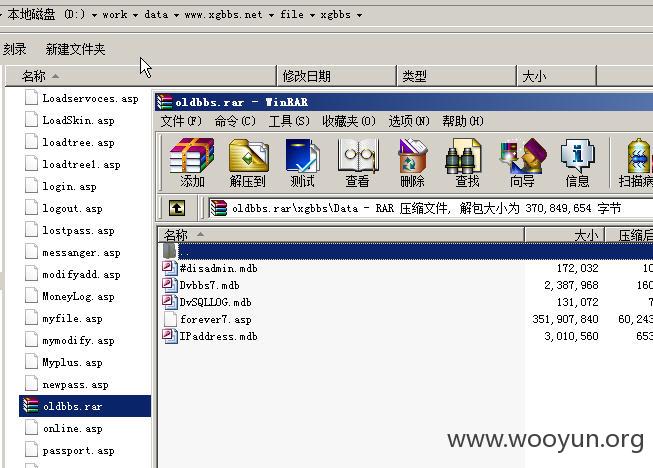Sort WinRAR list by Name (名称) column header
The image size is (653, 468).
[x=341, y=235]
